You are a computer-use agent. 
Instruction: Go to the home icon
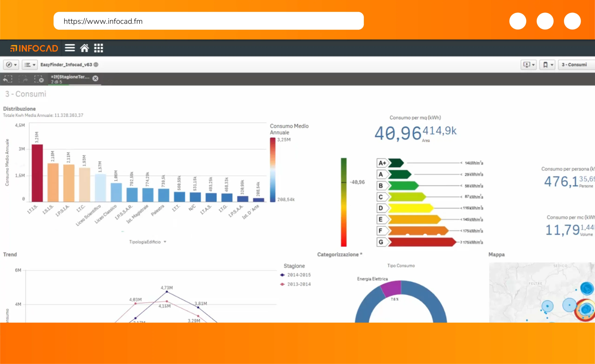coord(85,48)
